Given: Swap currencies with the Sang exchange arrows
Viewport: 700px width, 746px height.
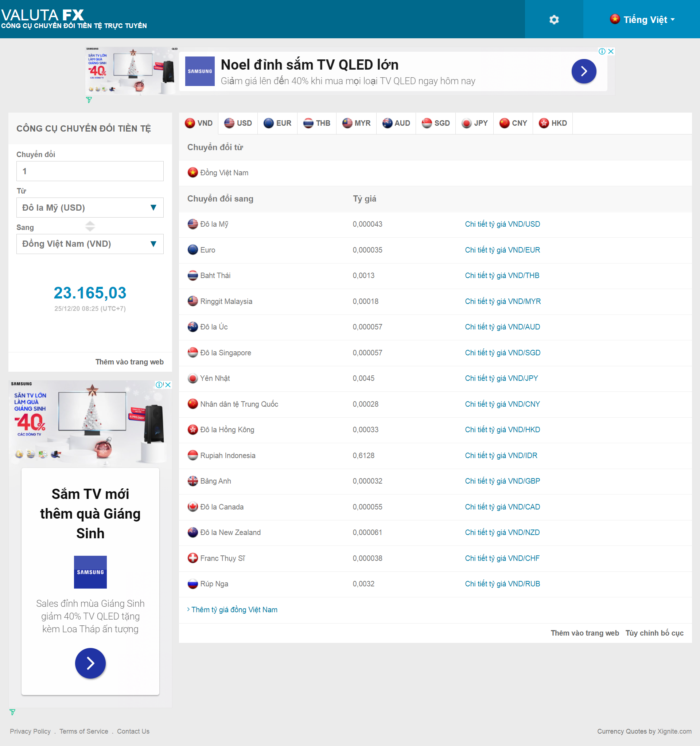Looking at the screenshot, I should click(90, 226).
